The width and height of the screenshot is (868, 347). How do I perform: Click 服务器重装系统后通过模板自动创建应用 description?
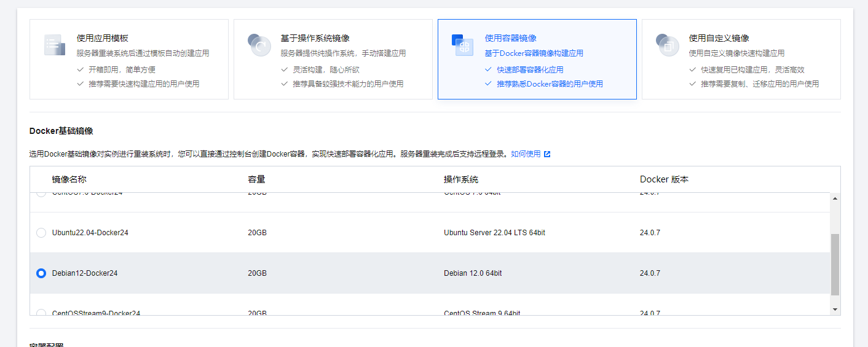[143, 53]
